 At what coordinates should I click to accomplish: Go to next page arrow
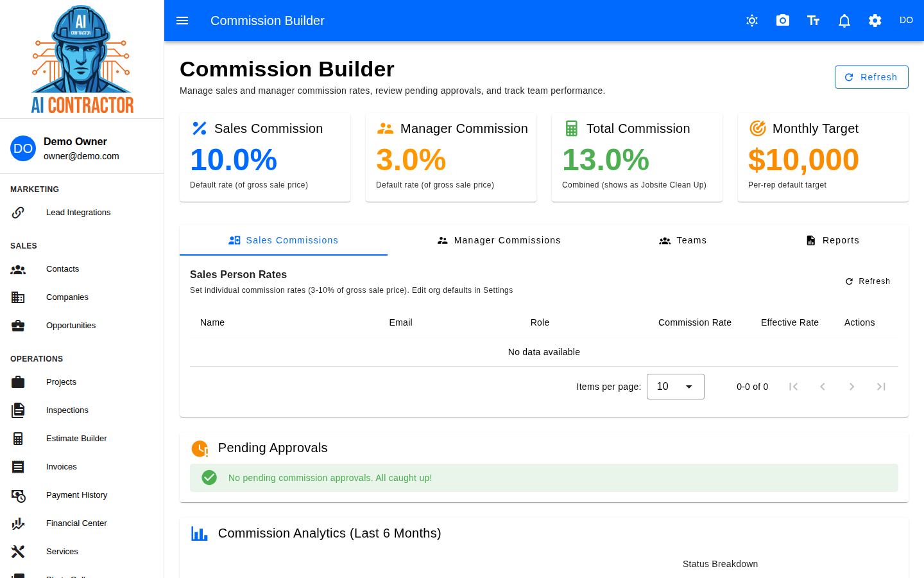point(851,387)
